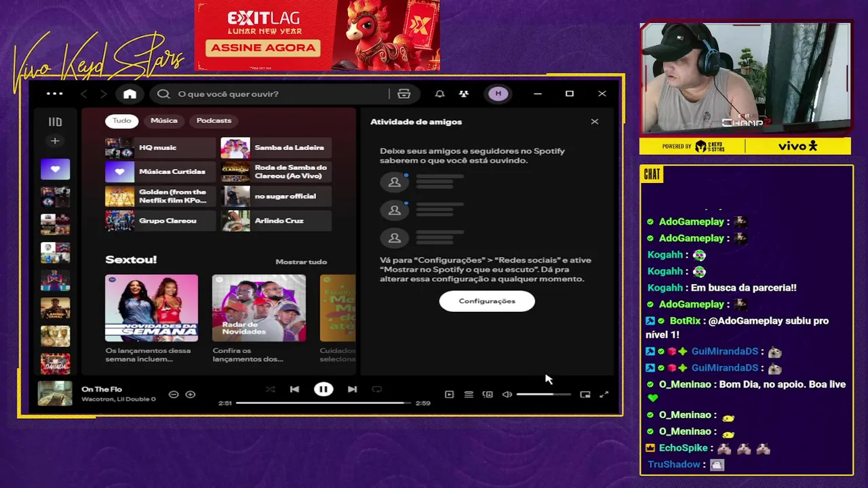Open Radar de Novidades playlist cover

click(x=259, y=308)
